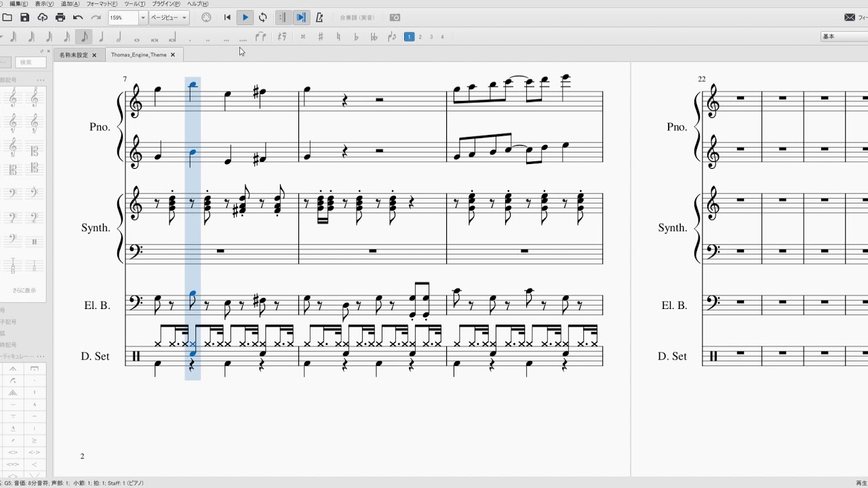The height and width of the screenshot is (488, 868).
Task: Switch to voice 3
Action: pyautogui.click(x=431, y=37)
